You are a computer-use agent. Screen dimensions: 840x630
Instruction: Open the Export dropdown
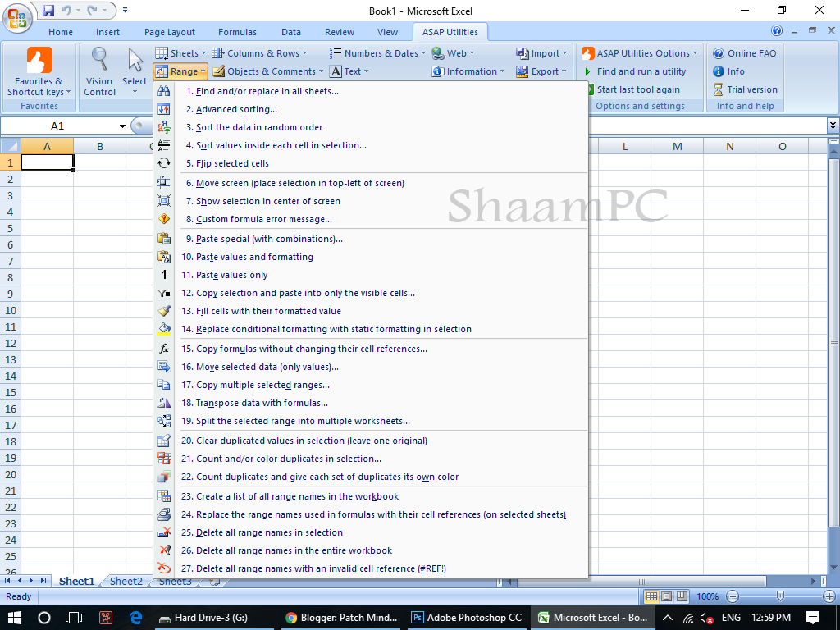coord(541,71)
